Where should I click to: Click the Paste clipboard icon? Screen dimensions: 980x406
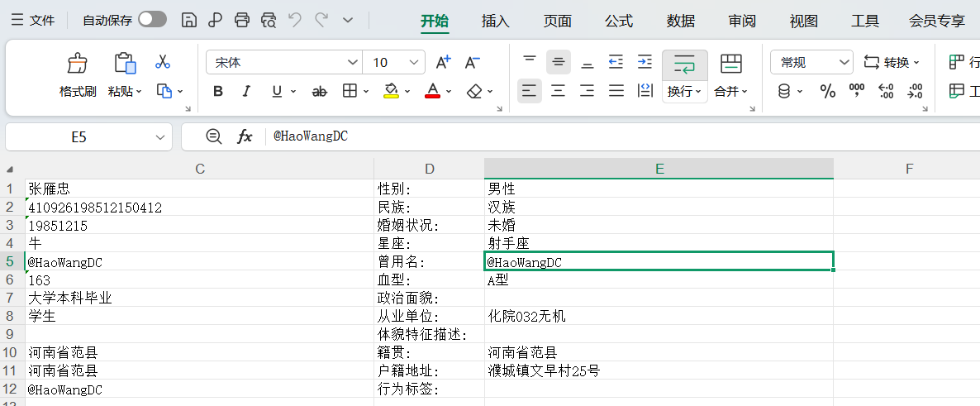125,63
